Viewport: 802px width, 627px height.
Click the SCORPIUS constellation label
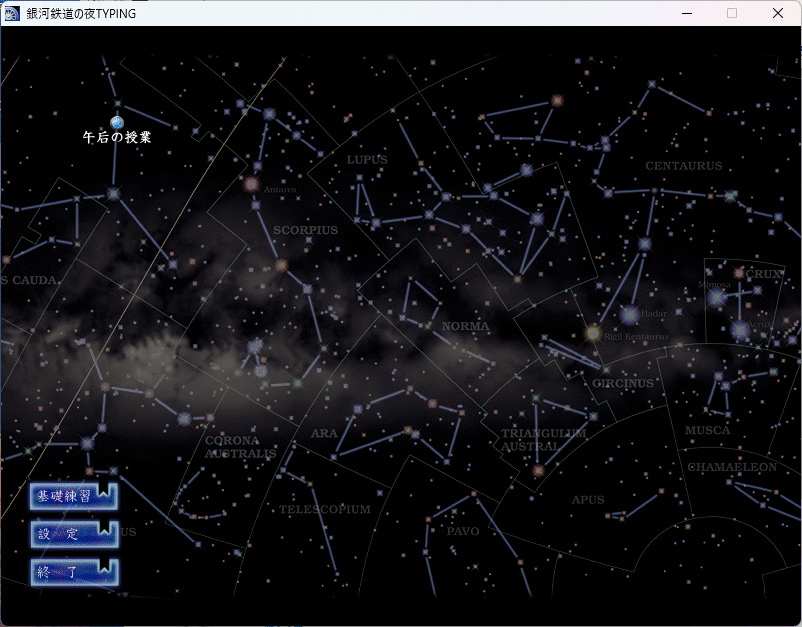tap(305, 230)
